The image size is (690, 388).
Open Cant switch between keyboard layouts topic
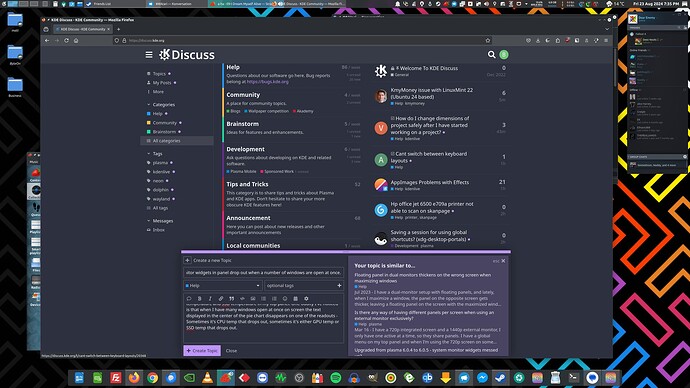(x=429, y=157)
